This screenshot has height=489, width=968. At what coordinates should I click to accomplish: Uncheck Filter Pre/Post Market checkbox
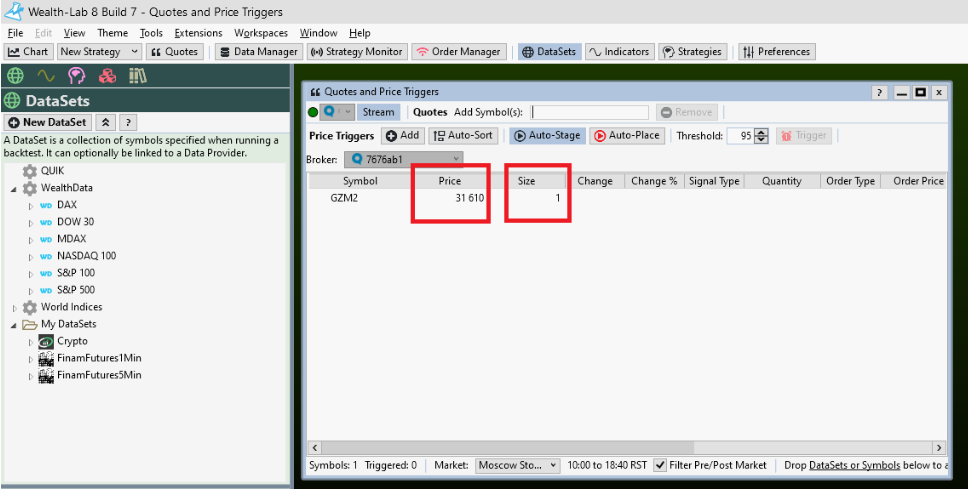660,465
